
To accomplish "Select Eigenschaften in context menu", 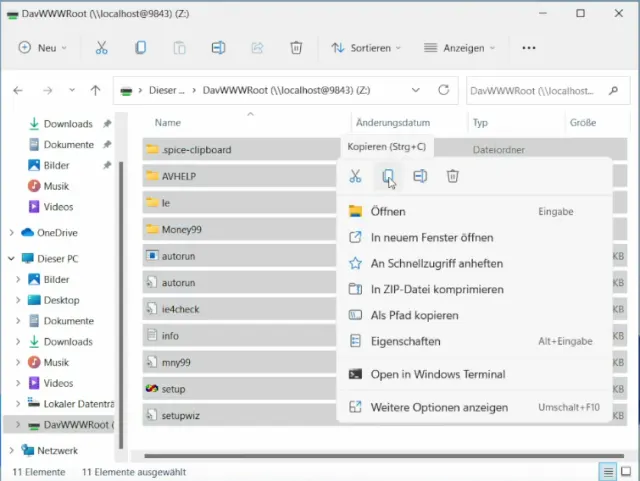I will 405,341.
